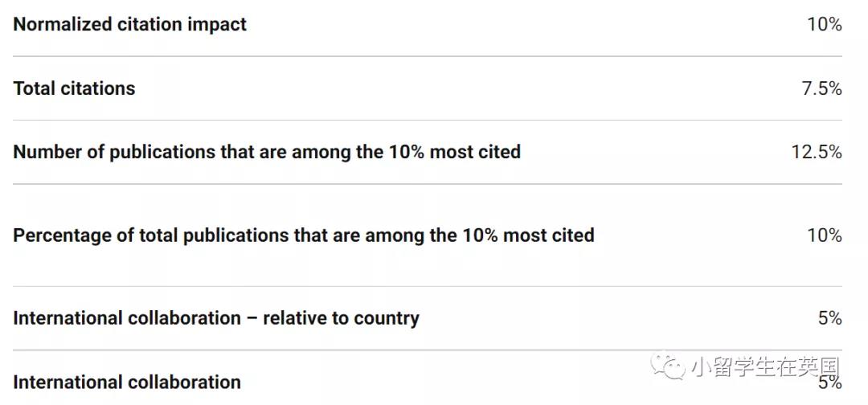
Task: Click the 10% value for percentage of publications
Action: (825, 235)
